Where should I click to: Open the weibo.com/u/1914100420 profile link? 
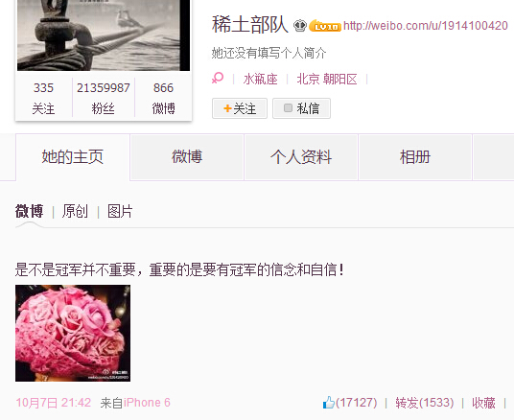(426, 26)
